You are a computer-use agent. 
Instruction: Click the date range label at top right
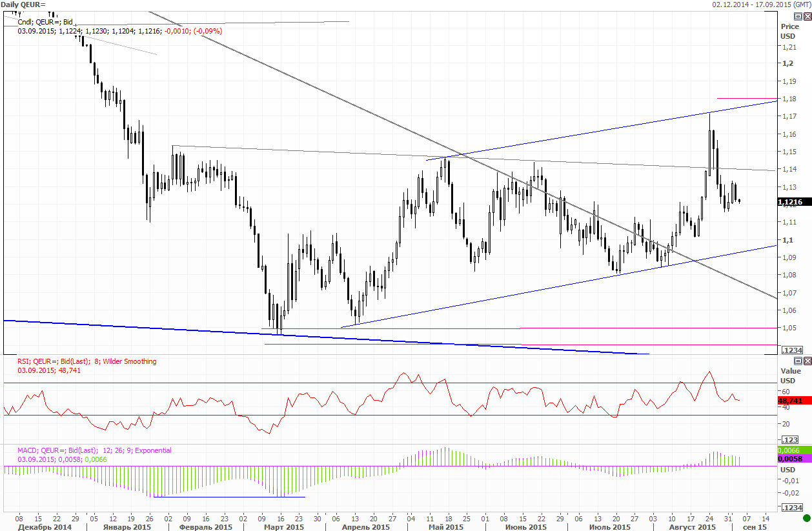coord(761,5)
